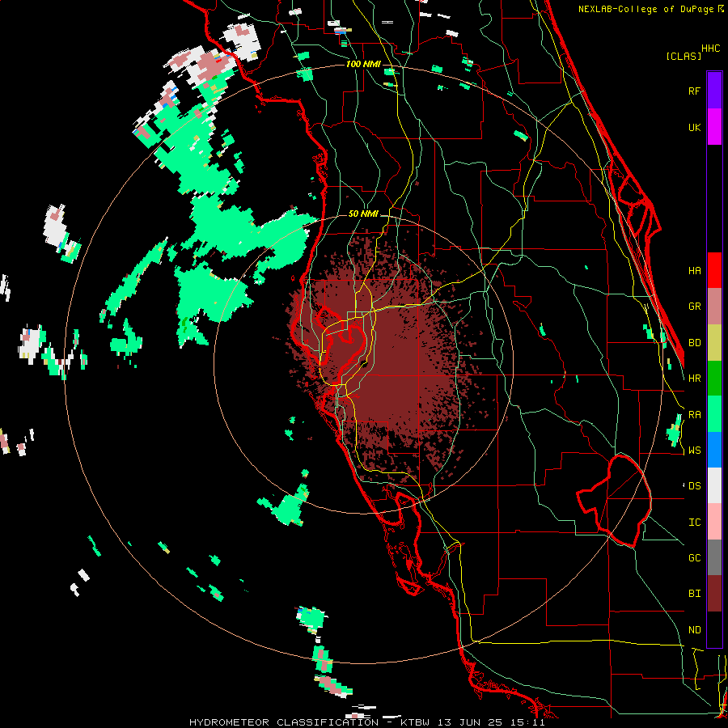Click the RF purple legend swatch
This screenshot has height=728, width=728.
pos(714,91)
